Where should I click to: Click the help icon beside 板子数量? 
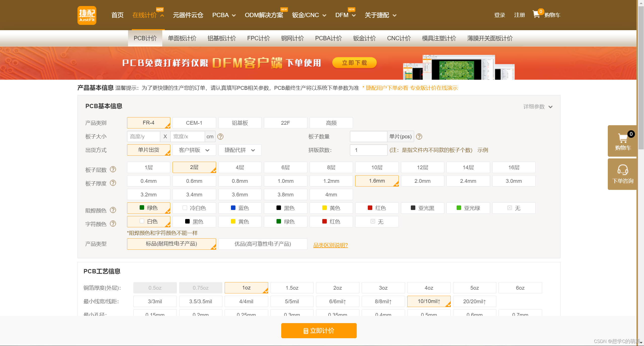[419, 137]
